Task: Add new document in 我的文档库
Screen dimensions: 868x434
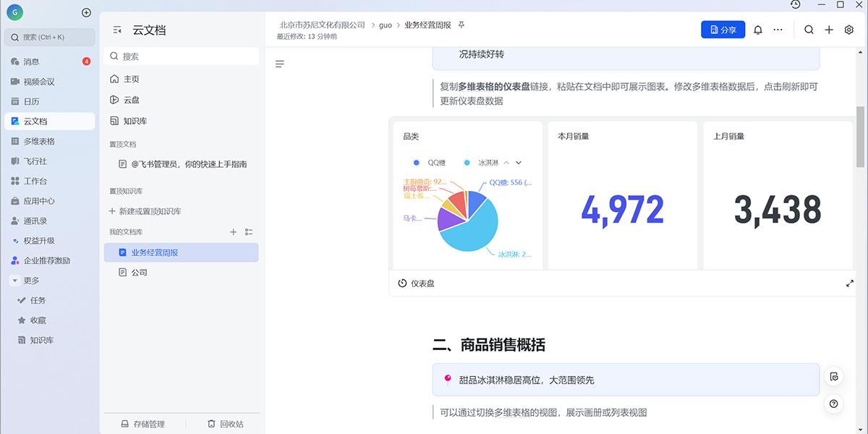Action: point(233,232)
